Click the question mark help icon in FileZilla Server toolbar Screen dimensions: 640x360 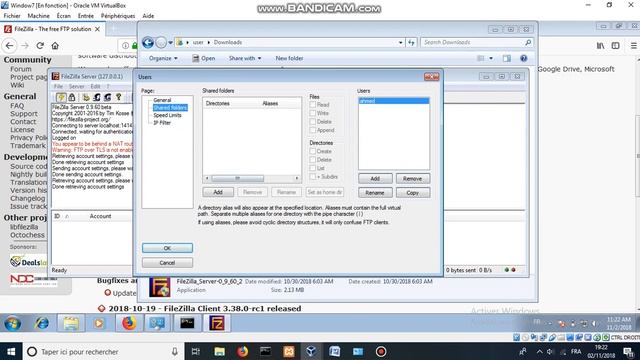click(x=119, y=97)
